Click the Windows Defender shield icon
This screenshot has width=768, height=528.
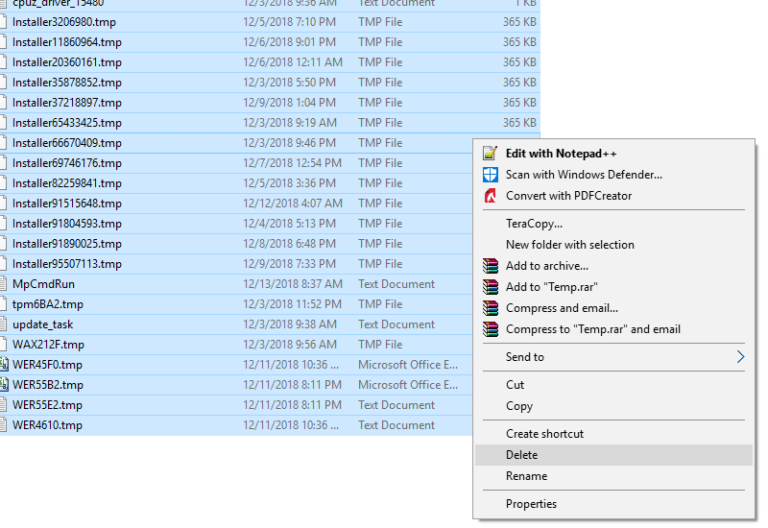click(x=490, y=175)
